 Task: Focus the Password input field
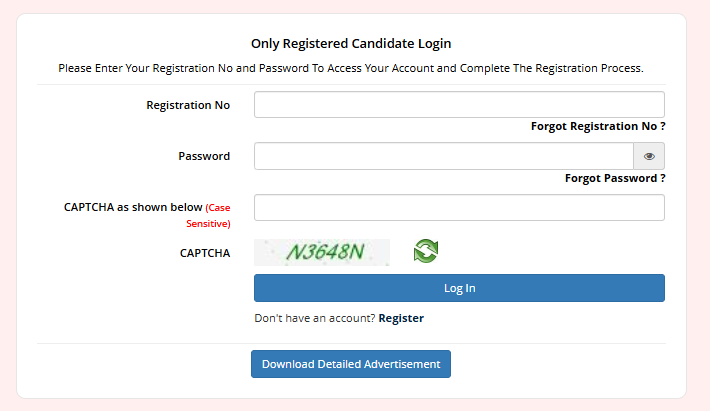click(x=444, y=156)
